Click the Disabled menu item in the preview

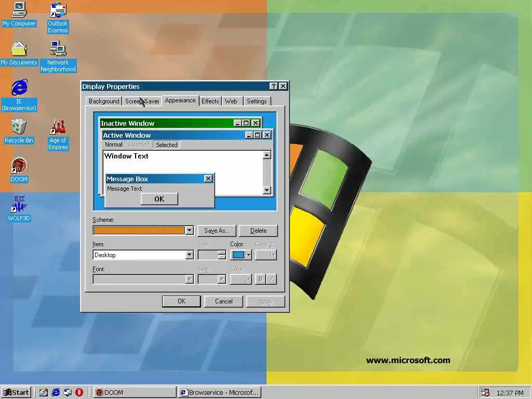(139, 144)
